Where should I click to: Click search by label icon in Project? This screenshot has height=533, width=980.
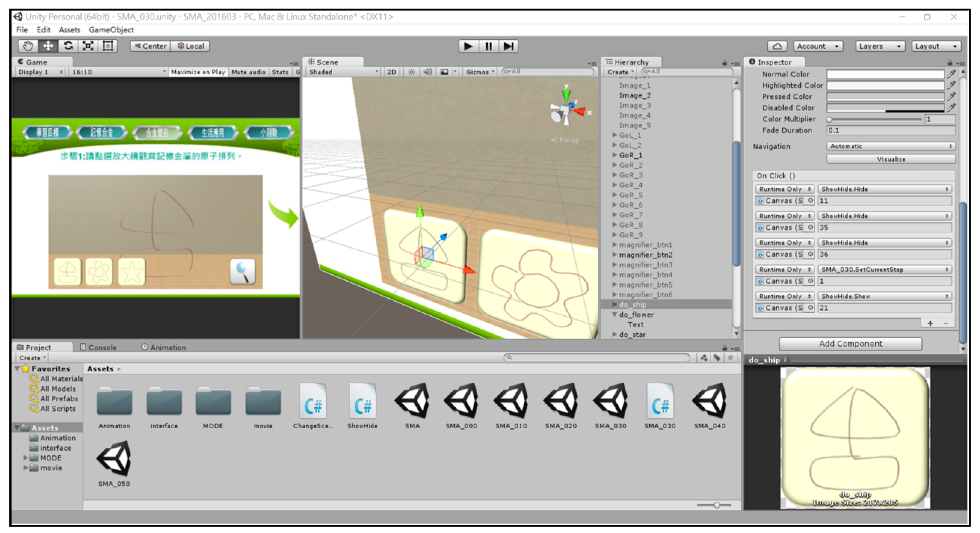[717, 358]
